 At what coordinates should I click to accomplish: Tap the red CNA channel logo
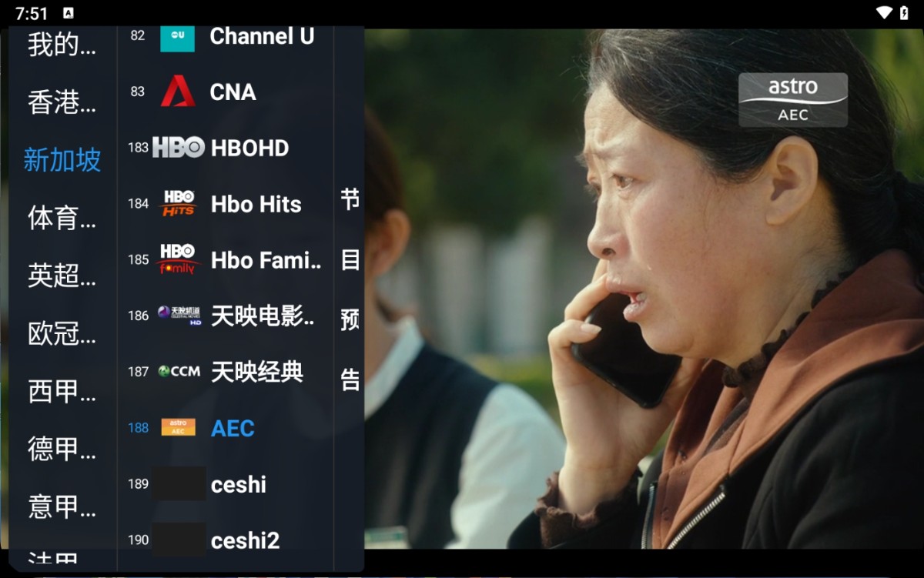178,92
